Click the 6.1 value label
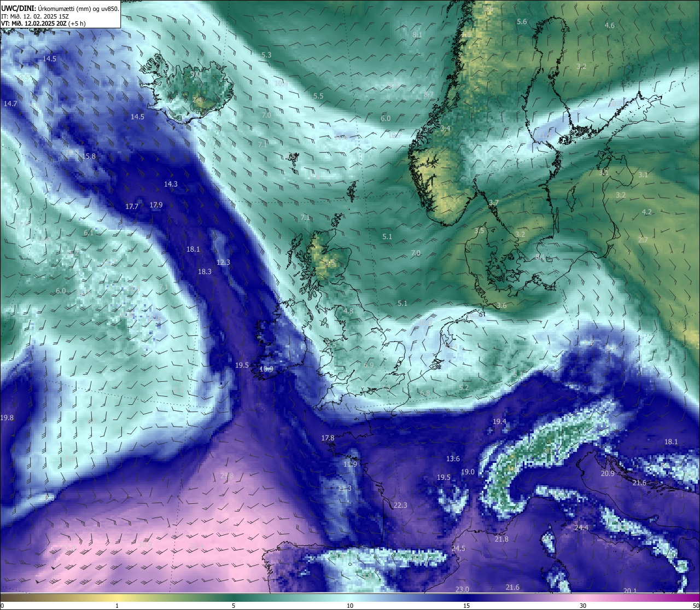Screen dimensions: 700x610 89,233
